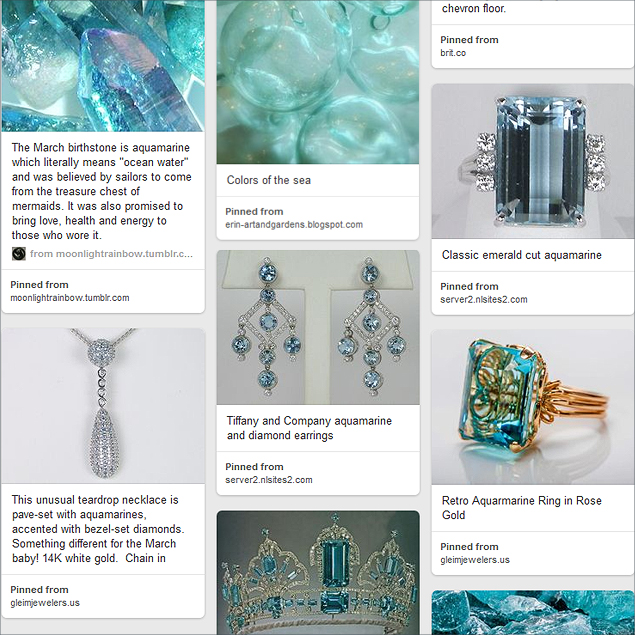635x635 pixels.
Task: Open the blue crystals pin image
Action: pyautogui.click(x=103, y=66)
